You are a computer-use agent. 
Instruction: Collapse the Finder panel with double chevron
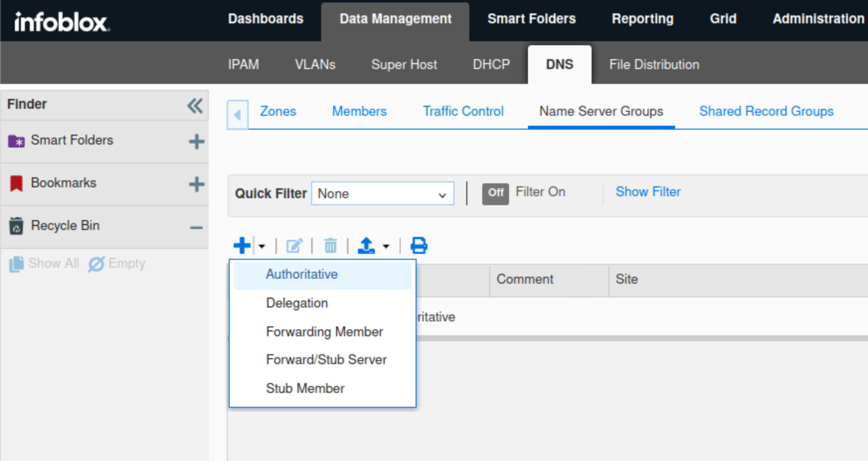click(x=195, y=105)
